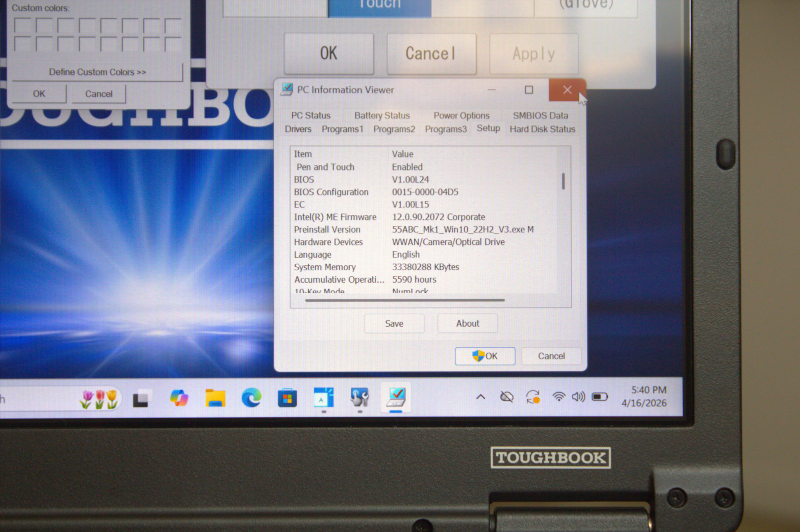
Task: Click the Item column header
Action: [339, 154]
